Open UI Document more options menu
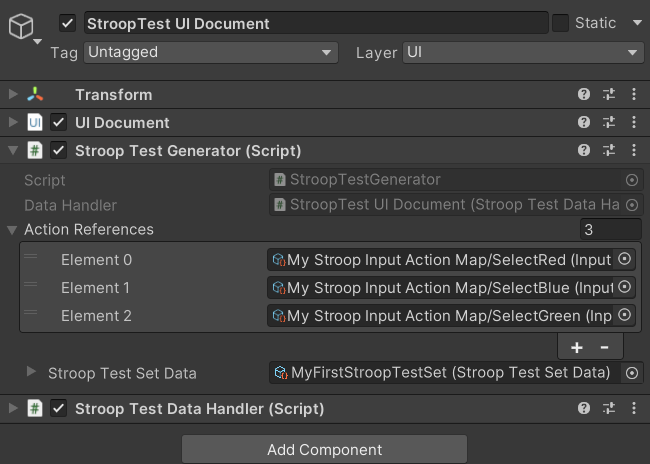Image resolution: width=650 pixels, height=464 pixels. click(634, 122)
